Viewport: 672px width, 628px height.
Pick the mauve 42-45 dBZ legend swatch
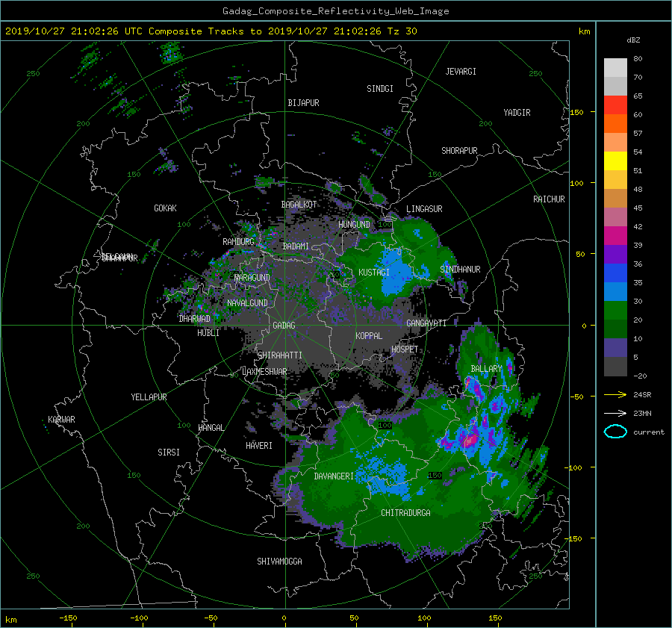pos(615,217)
